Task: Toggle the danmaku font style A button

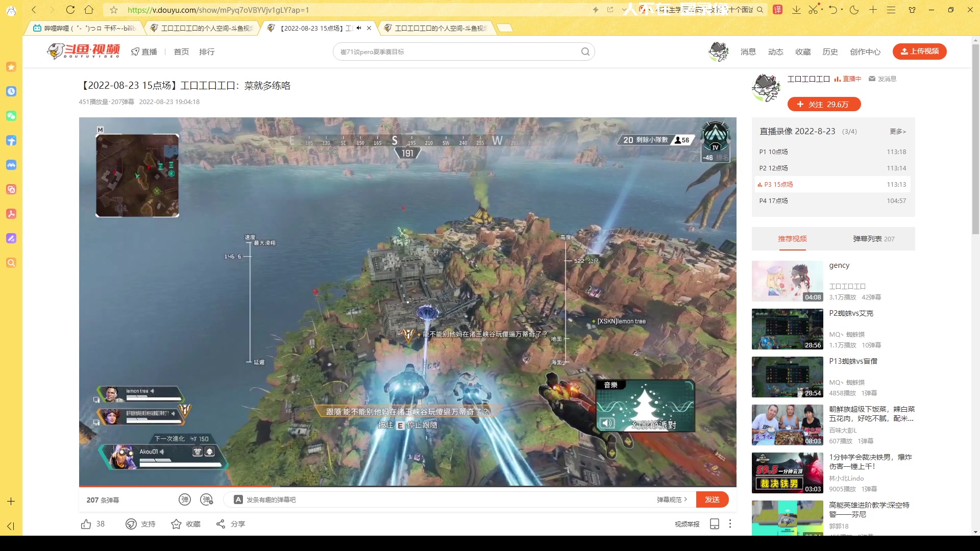Action: (x=238, y=499)
